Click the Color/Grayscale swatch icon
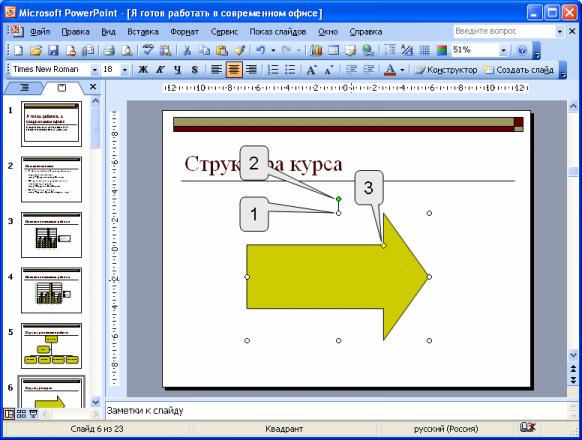Viewport: 582px width, 440px height. (442, 50)
